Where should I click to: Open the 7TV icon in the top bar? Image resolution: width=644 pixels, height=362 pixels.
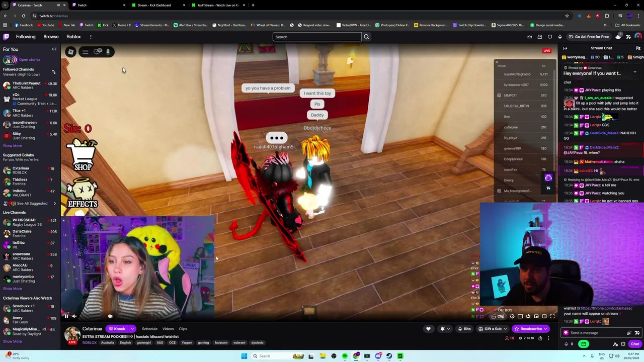[628, 37]
